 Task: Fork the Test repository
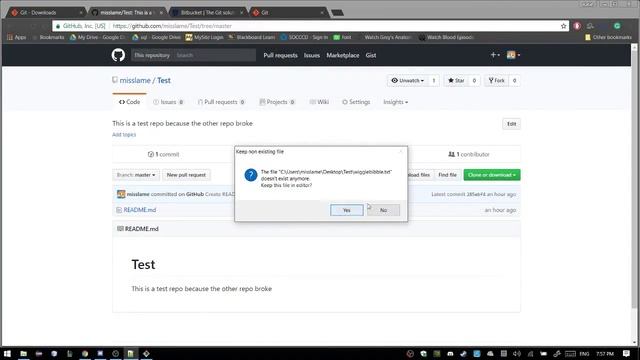496,80
